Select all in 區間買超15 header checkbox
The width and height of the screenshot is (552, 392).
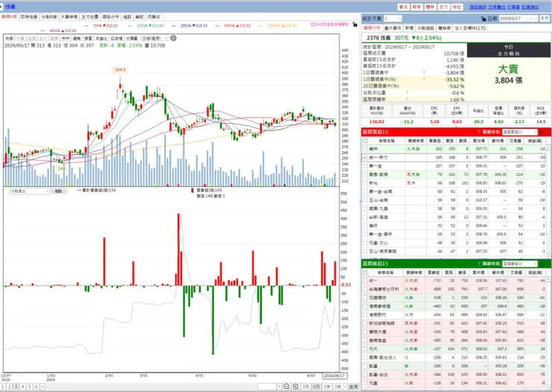click(x=365, y=141)
